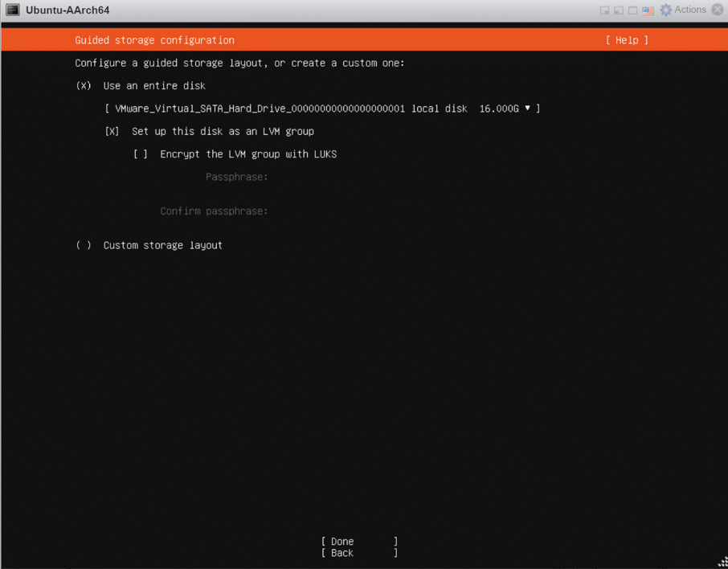Open the Help menu in header
Screen dimensions: 728x569
(627, 40)
